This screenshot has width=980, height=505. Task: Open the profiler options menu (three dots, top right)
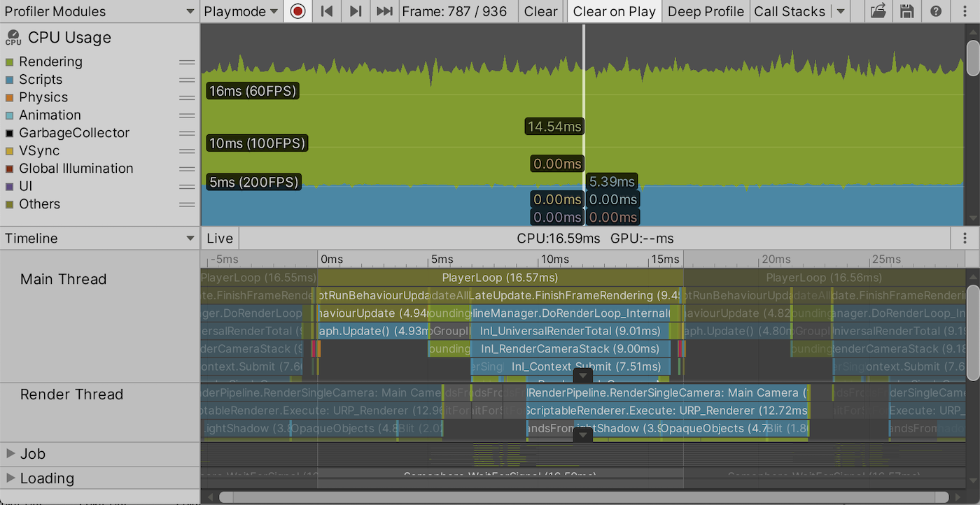coord(965,11)
